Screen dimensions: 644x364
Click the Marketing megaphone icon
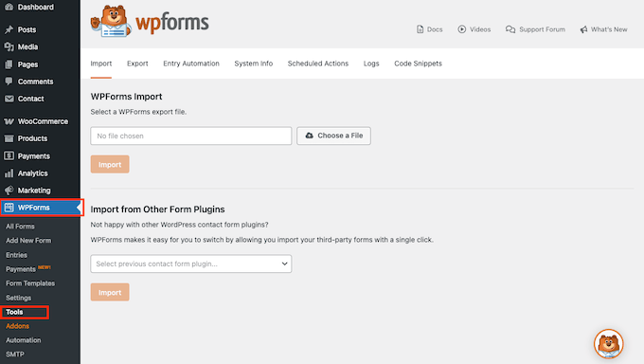click(9, 191)
